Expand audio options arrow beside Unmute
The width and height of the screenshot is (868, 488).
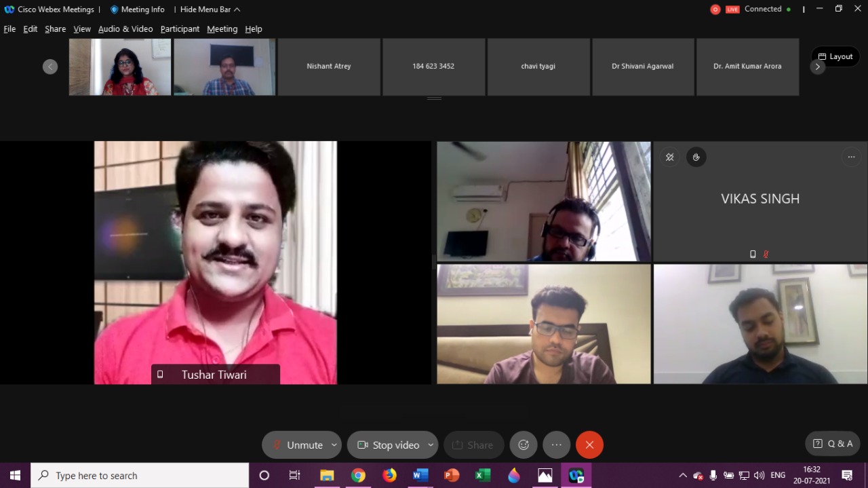click(334, 445)
